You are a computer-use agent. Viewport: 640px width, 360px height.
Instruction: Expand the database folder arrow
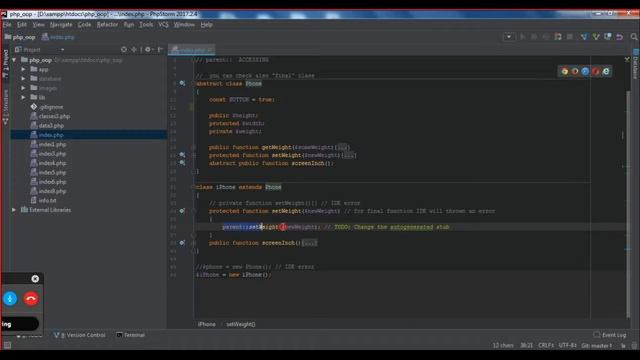23,79
